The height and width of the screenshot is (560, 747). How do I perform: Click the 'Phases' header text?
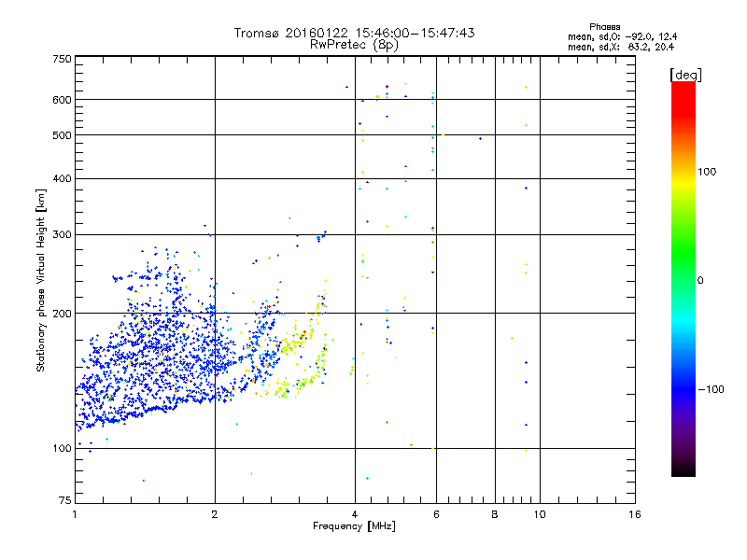[604, 27]
